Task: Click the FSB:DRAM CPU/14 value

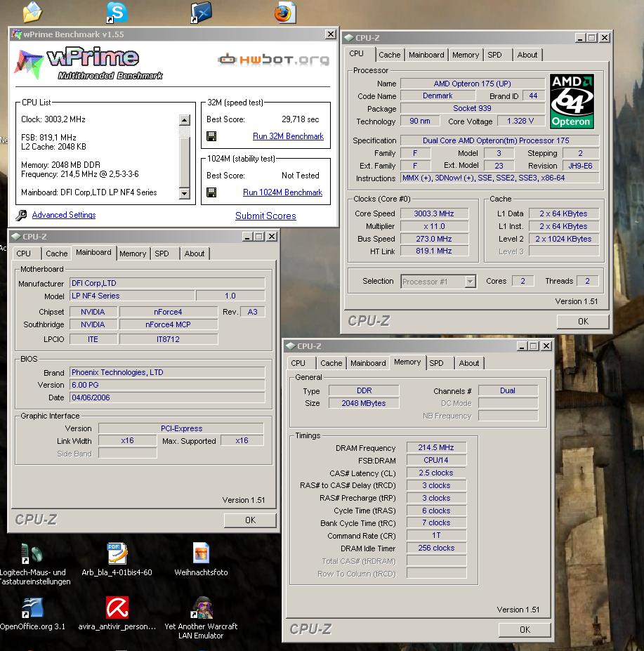Action: click(436, 460)
